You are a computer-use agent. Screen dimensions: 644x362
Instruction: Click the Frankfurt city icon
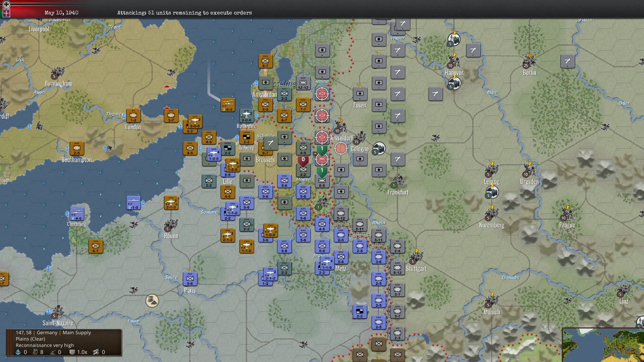(398, 181)
